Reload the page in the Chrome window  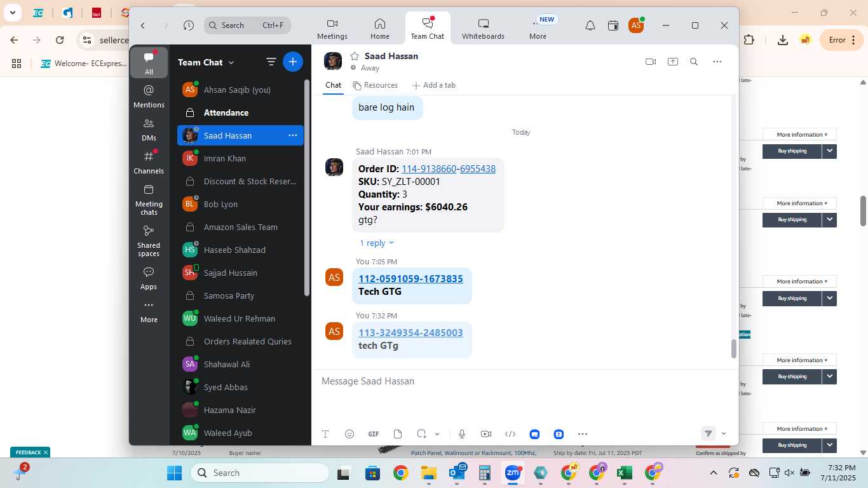60,40
